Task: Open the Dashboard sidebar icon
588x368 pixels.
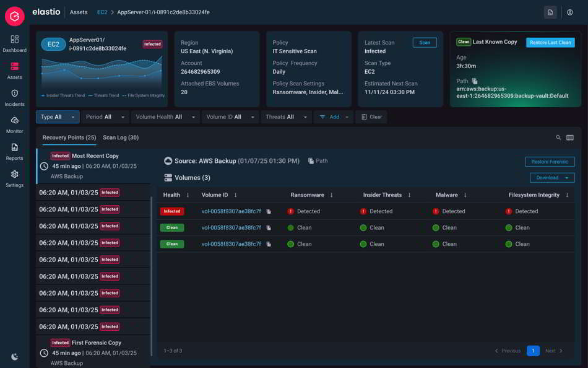Action: tap(15, 39)
